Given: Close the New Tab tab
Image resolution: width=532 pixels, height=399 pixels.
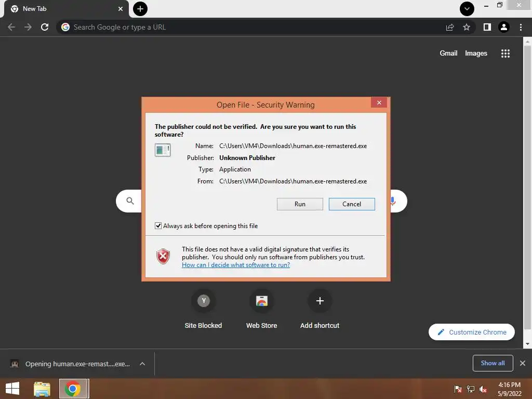Looking at the screenshot, I should (x=121, y=9).
